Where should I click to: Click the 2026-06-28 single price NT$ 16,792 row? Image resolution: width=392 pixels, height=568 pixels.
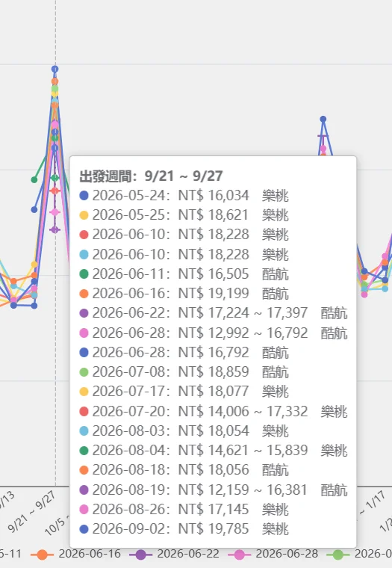pos(184,353)
